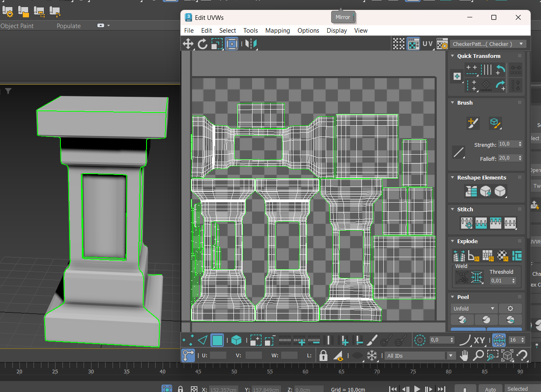Select the Rotate tool in UV editor

pos(202,44)
